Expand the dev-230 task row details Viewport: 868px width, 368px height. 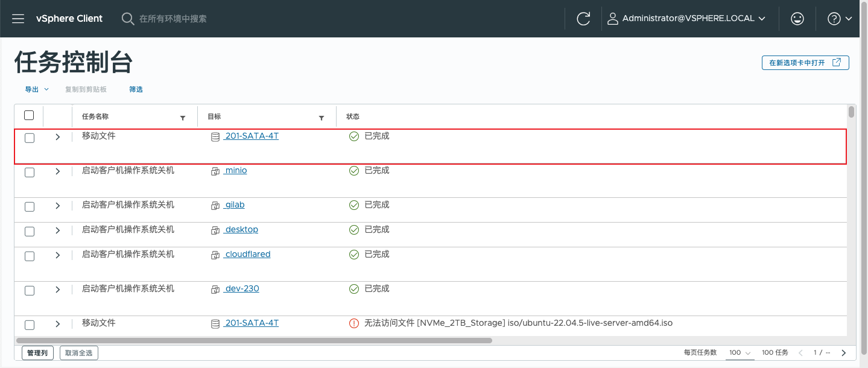58,290
